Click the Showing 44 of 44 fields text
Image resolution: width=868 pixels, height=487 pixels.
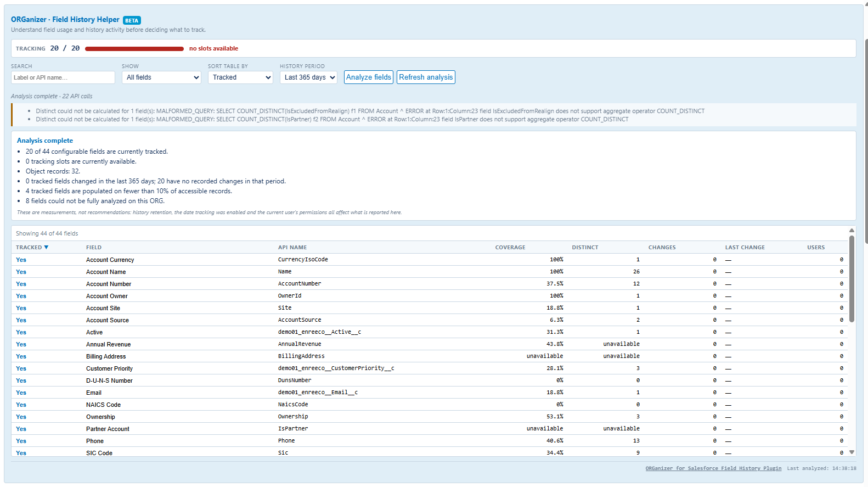(47, 233)
